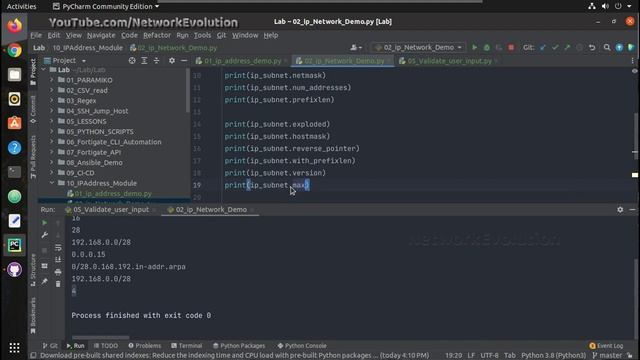640x360 pixels.
Task: Open the Problems tool window
Action: (145, 346)
